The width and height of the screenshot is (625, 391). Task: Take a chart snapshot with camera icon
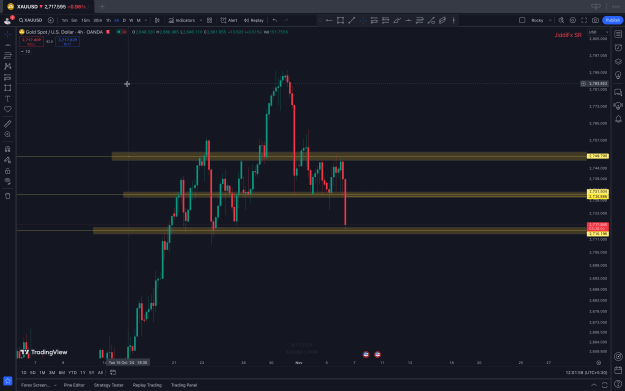click(x=596, y=20)
